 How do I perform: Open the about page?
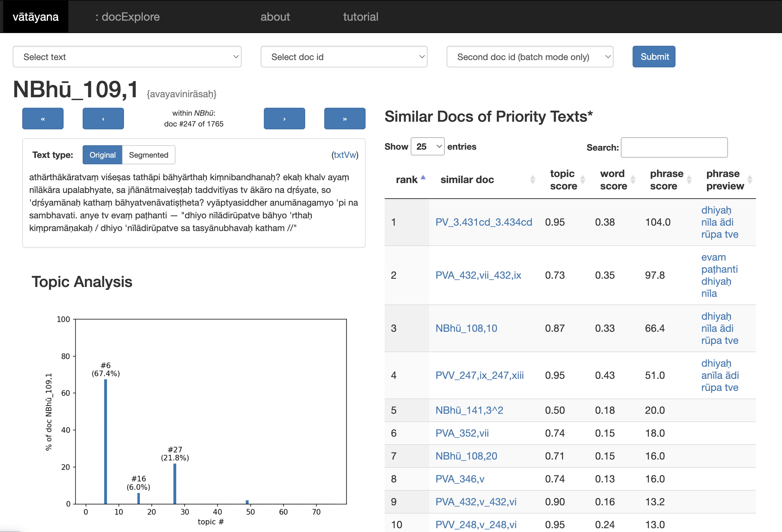[x=275, y=17]
